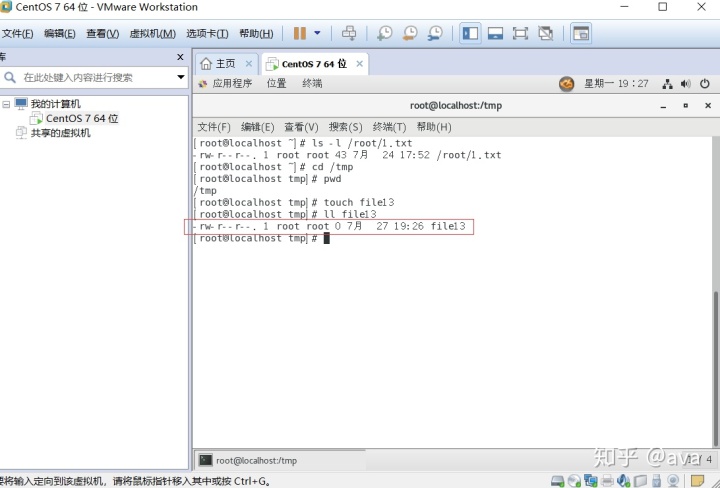Open terminal 编辑(E) menu
The height and width of the screenshot is (488, 720).
(x=257, y=127)
